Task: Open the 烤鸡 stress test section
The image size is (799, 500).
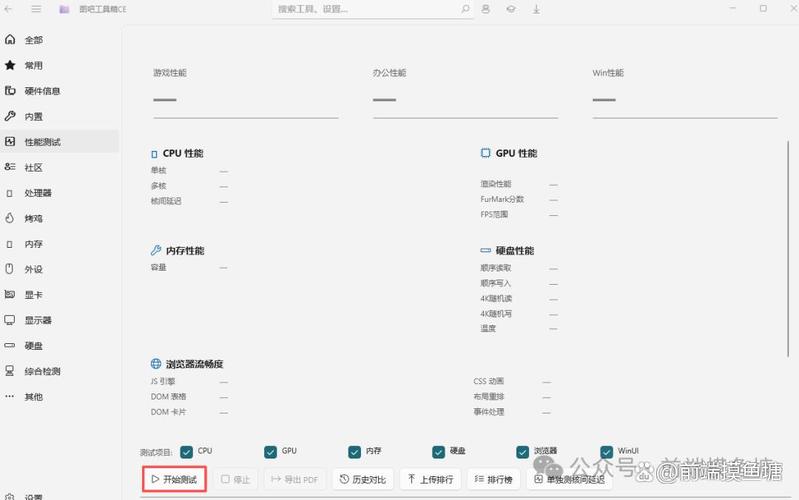Action: click(x=60, y=218)
